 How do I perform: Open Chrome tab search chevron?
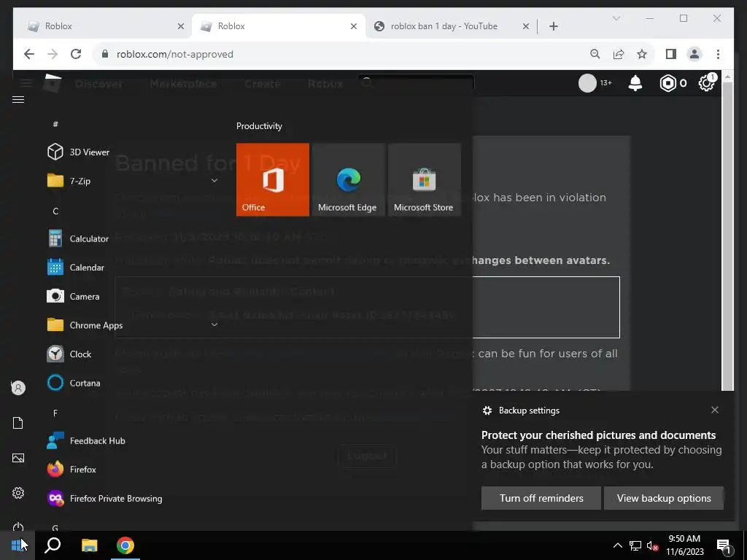tap(616, 18)
